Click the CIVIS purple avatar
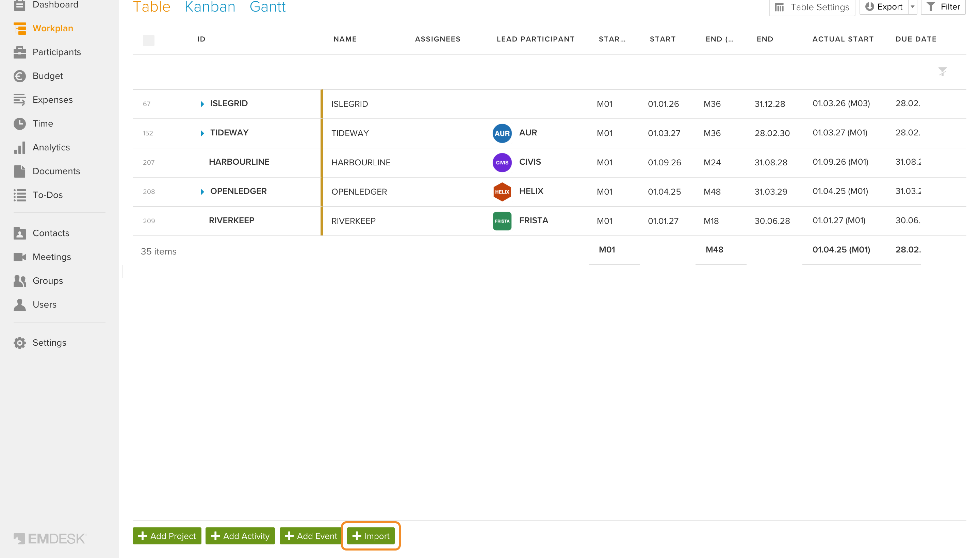 tap(502, 163)
